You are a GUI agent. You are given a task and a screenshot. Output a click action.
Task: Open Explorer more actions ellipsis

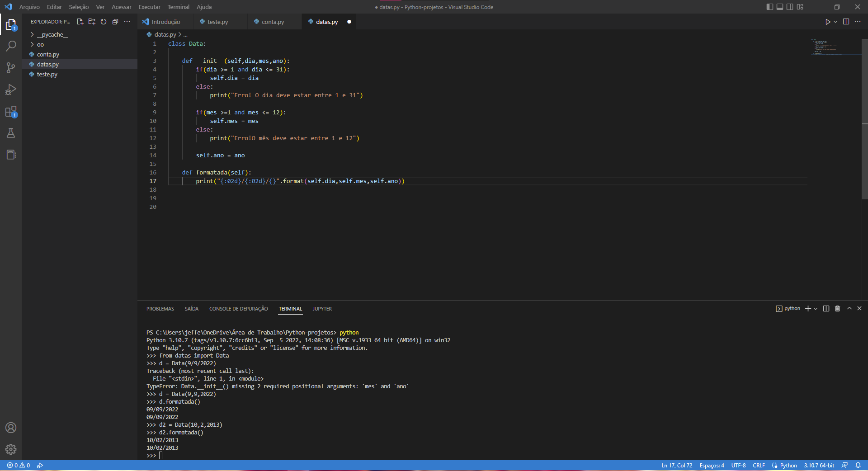pyautogui.click(x=127, y=22)
